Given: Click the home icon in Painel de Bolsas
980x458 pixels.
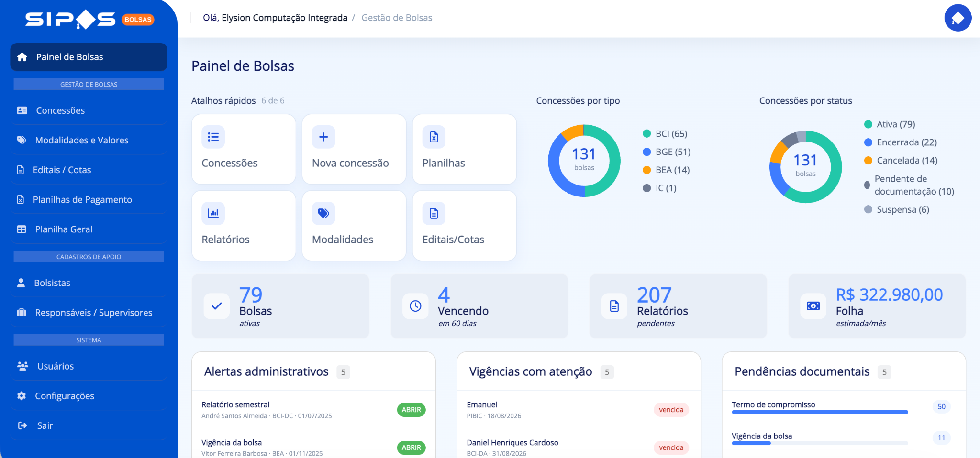Looking at the screenshot, I should coord(22,57).
